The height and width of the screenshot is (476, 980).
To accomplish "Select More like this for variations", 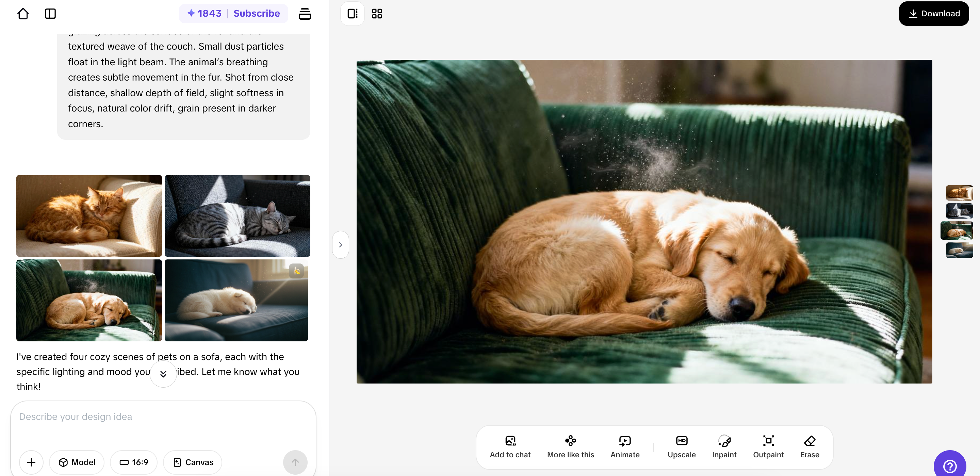I will click(570, 446).
